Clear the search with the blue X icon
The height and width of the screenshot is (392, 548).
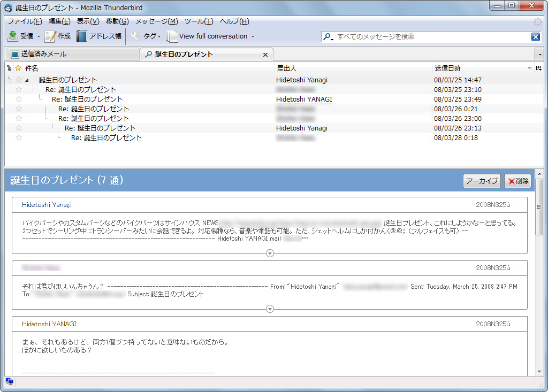coord(536,37)
